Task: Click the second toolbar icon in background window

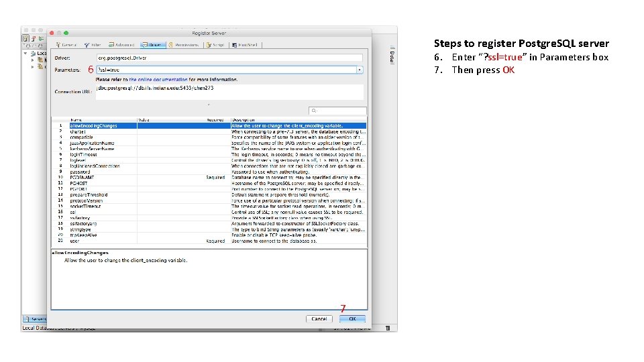Action: [34, 38]
